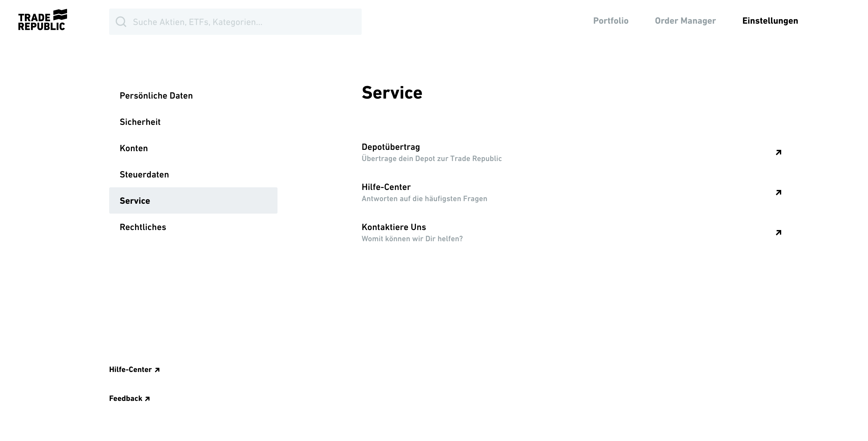This screenshot has width=868, height=441.
Task: Open the Portfolio tab
Action: click(611, 21)
